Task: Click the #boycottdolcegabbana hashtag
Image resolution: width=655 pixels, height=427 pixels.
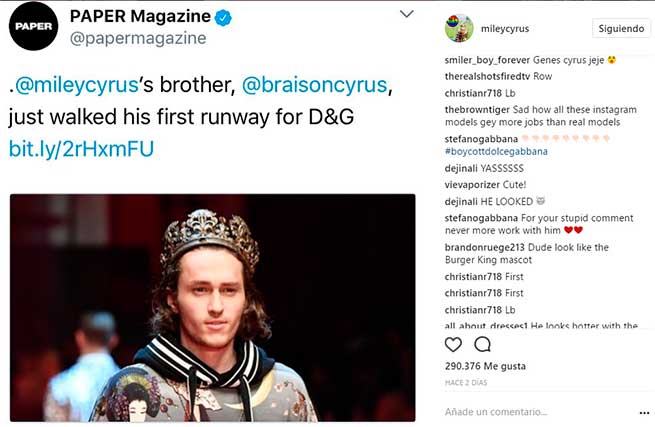Action: (x=496, y=151)
